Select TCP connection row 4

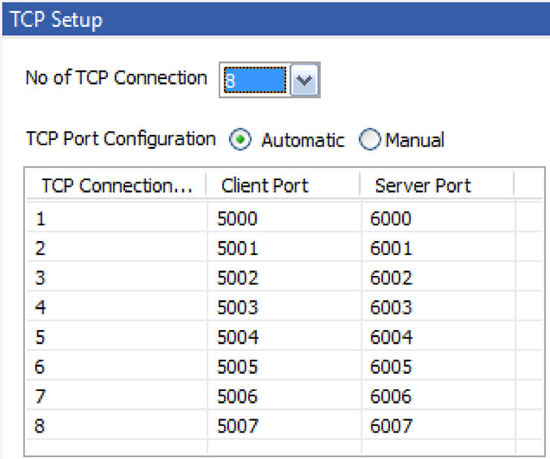tap(284, 307)
